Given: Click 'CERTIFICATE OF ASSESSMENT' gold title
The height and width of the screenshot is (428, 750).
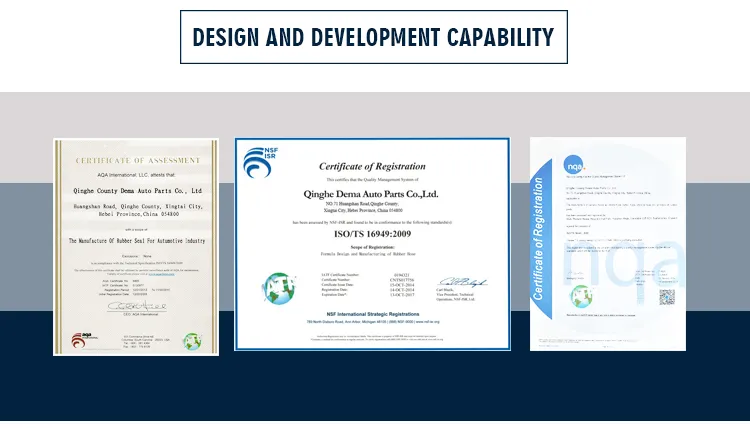Looking at the screenshot, I should [138, 160].
